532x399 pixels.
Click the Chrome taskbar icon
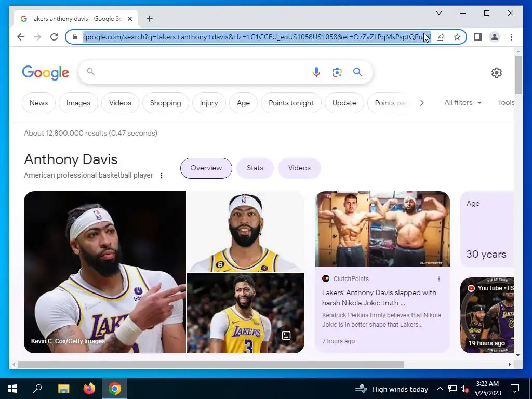(x=115, y=389)
